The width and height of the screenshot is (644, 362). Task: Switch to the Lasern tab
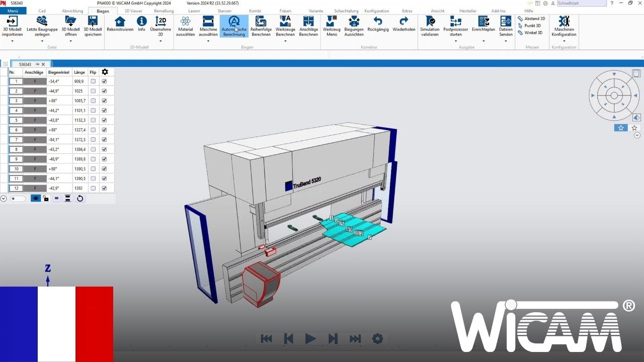click(194, 11)
